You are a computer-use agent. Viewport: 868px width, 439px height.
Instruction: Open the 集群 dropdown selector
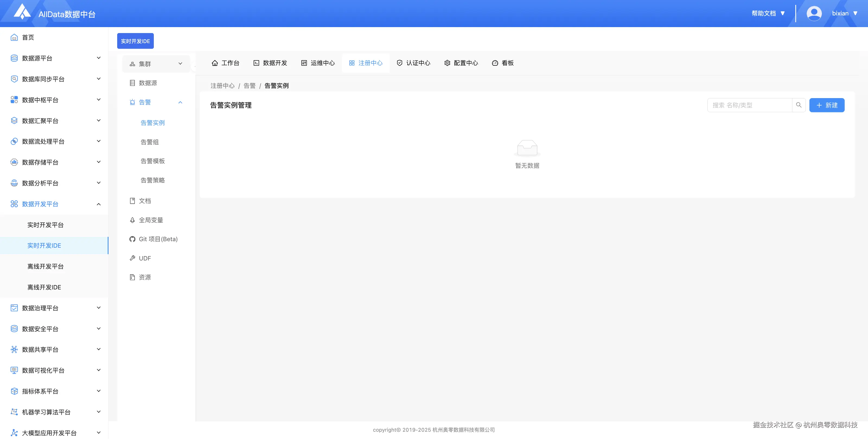[156, 64]
